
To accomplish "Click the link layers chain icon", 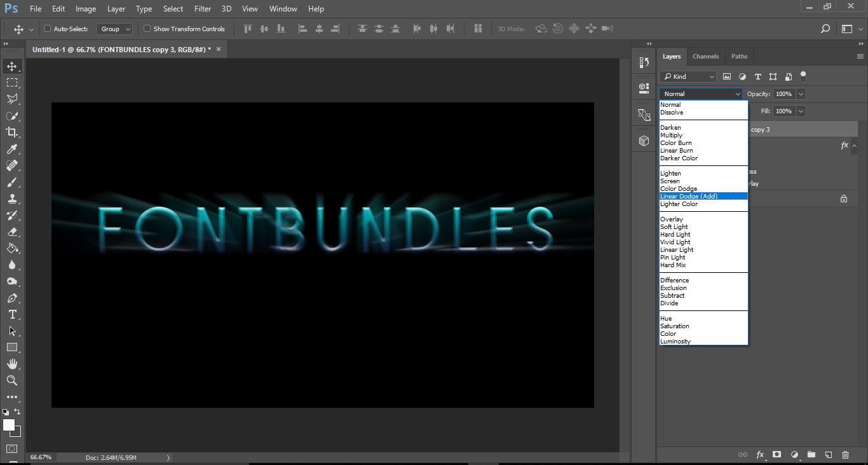I will pyautogui.click(x=742, y=455).
